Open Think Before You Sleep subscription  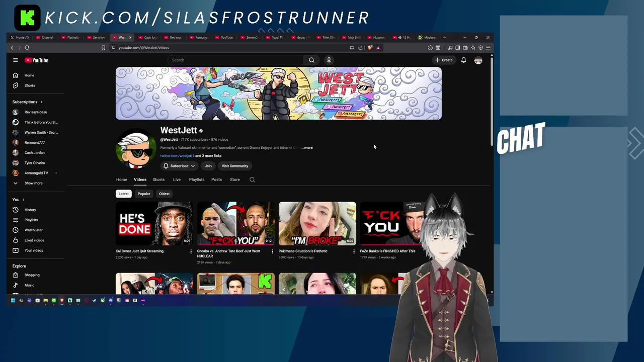(35, 122)
